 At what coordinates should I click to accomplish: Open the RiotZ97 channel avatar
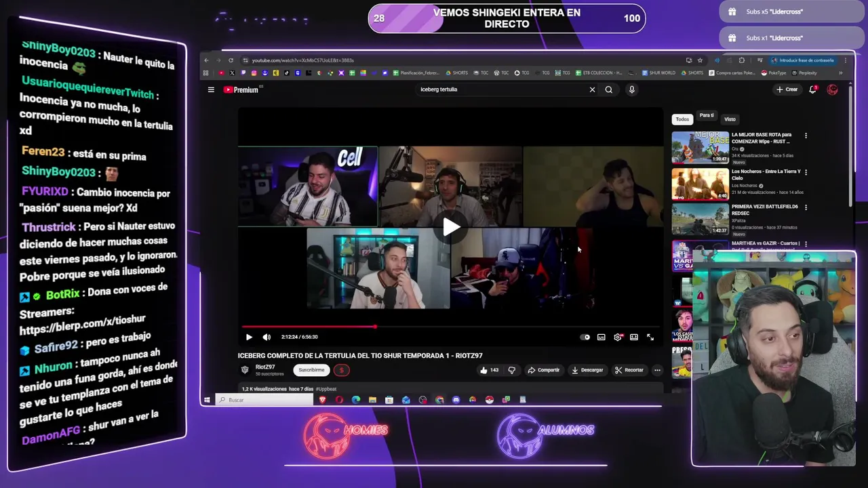[245, 369]
